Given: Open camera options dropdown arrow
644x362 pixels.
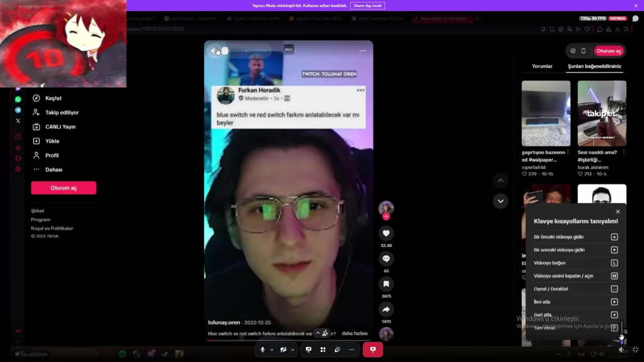Looking at the screenshot, I should point(292,349).
